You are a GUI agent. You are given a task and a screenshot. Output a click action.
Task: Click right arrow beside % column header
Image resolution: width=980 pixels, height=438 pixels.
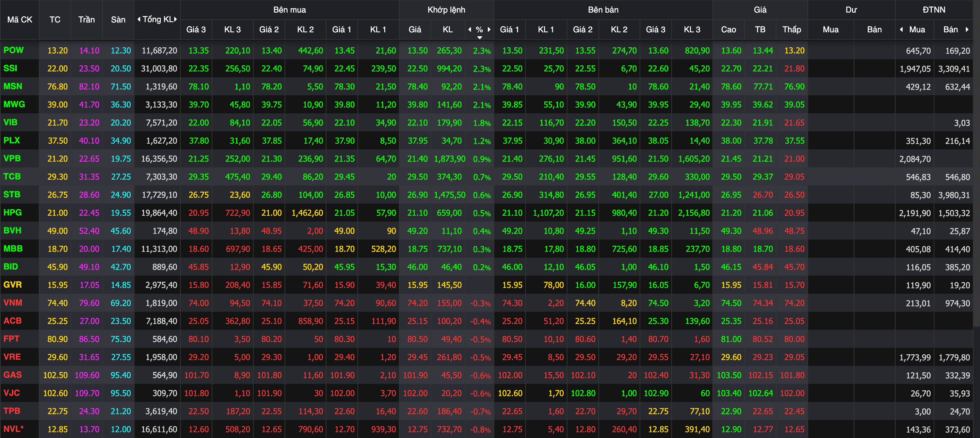[489, 29]
